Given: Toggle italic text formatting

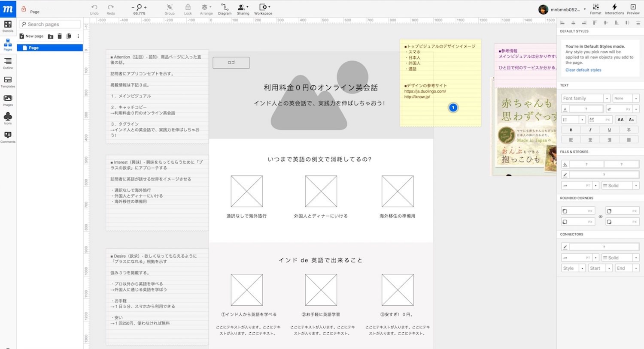Looking at the screenshot, I should point(590,130).
